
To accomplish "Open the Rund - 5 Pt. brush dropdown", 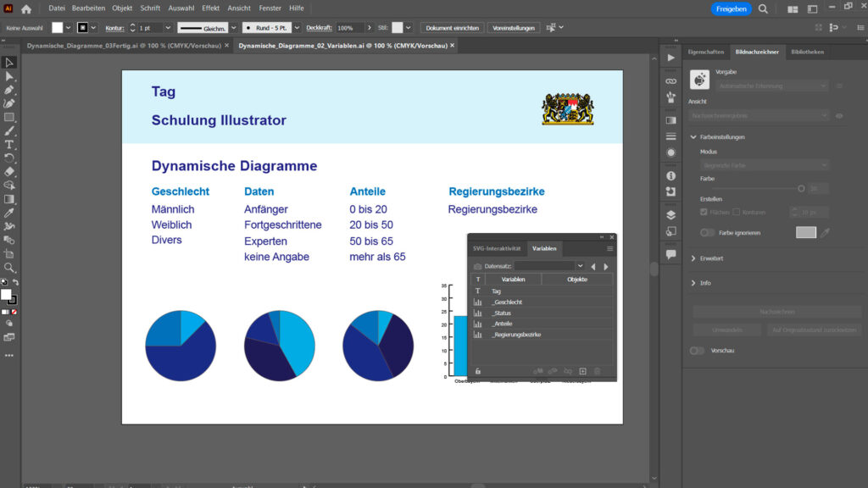I will (x=298, y=28).
